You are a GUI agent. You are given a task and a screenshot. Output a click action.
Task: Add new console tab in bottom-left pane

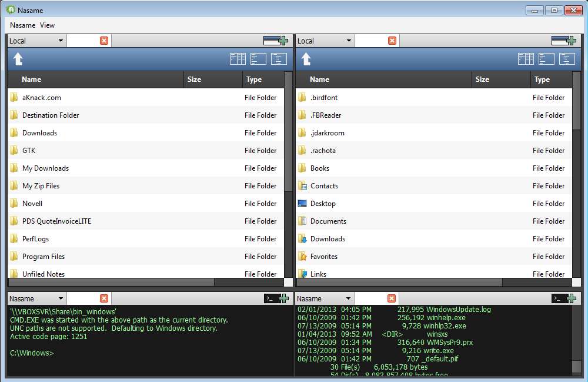point(276,298)
